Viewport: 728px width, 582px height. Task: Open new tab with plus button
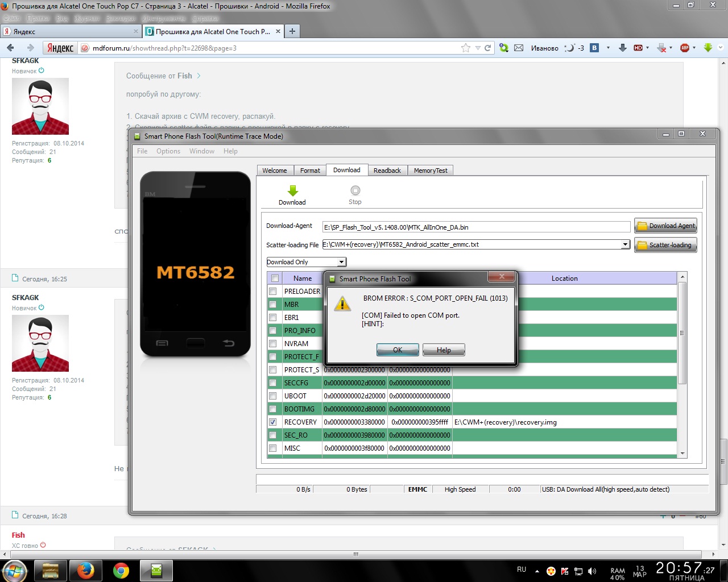click(292, 31)
